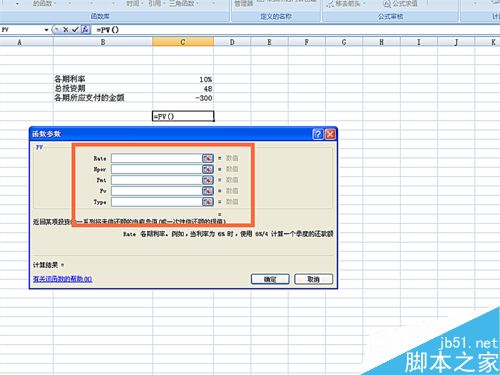The image size is (500, 375).
Task: Select column D header
Action: [x=232, y=42]
